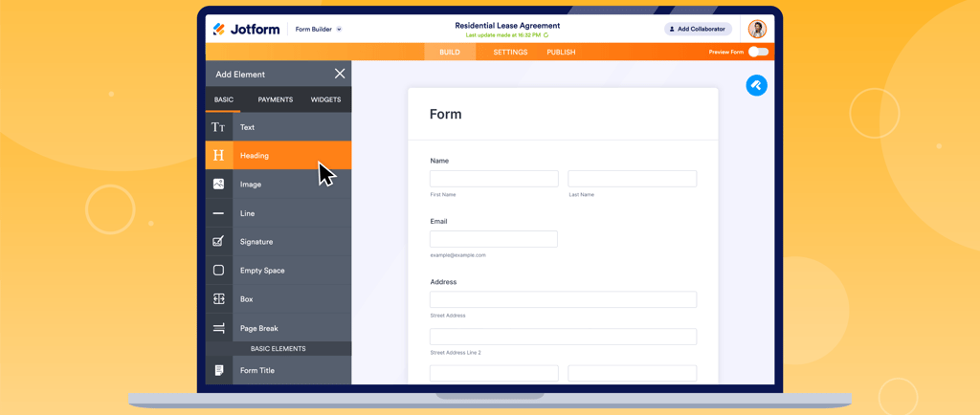This screenshot has width=980, height=415.
Task: Click the Residential Lease Agreement title
Action: pos(507,26)
